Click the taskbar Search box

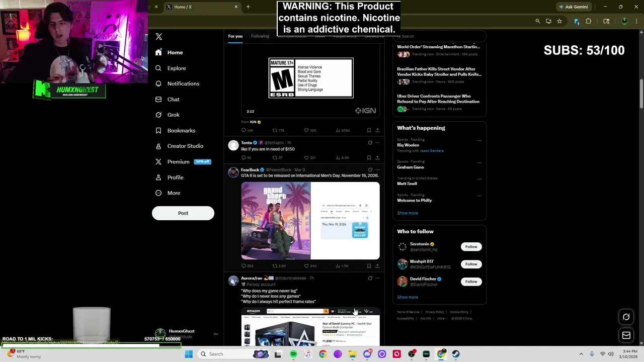click(234, 354)
